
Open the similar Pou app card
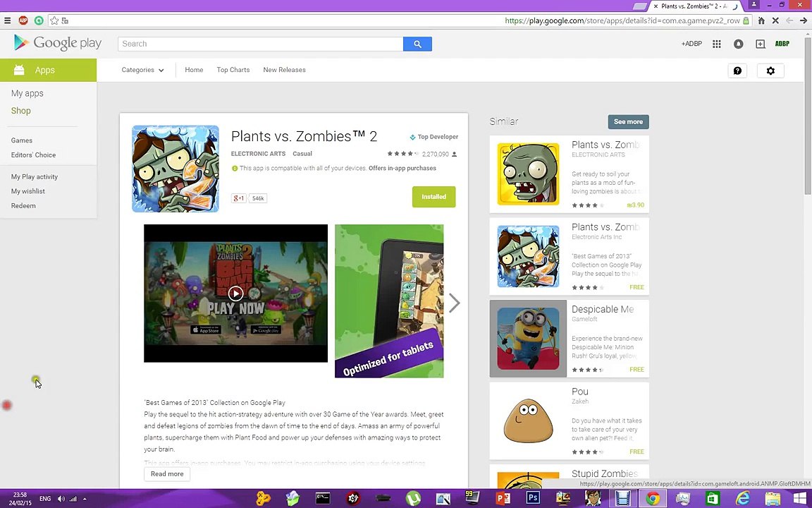(569, 421)
